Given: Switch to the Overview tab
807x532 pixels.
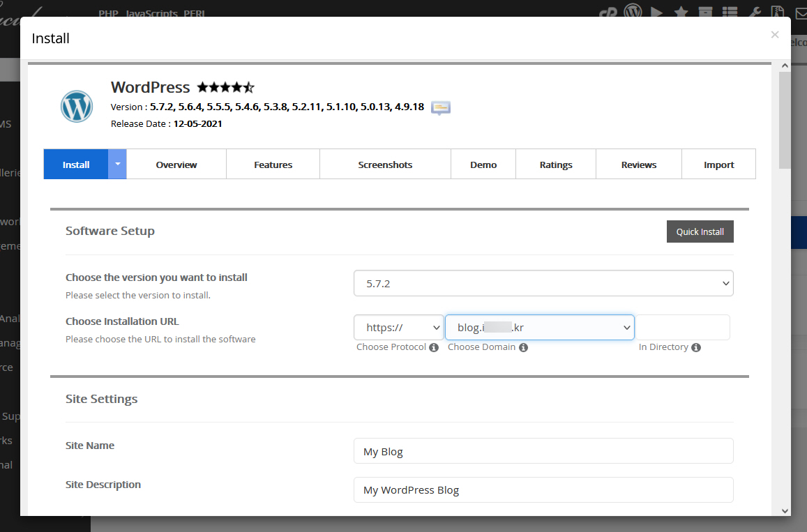Looking at the screenshot, I should click(176, 164).
